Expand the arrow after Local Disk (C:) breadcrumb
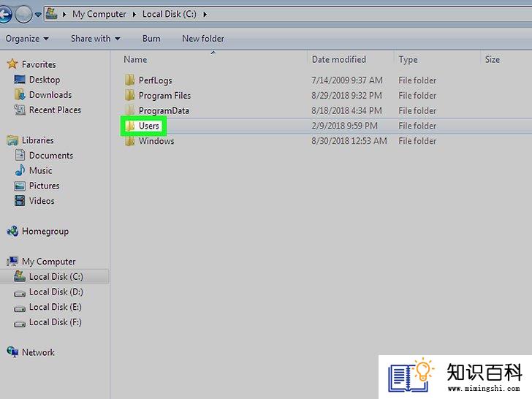 205,15
